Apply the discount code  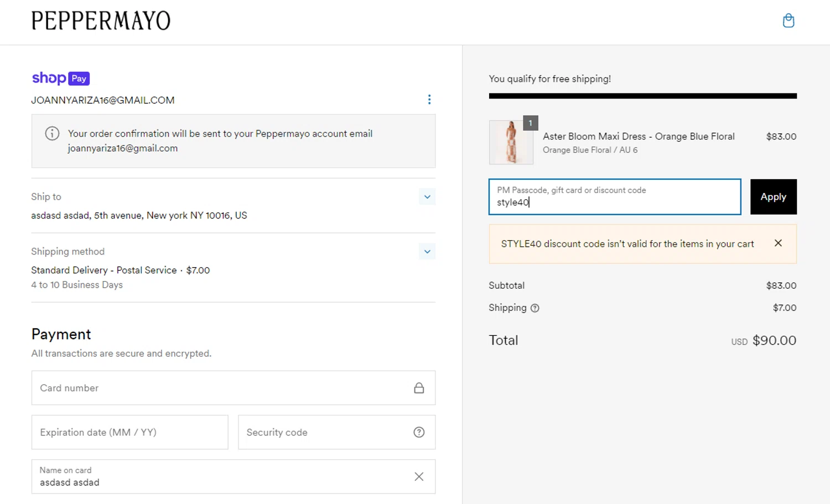tap(773, 196)
